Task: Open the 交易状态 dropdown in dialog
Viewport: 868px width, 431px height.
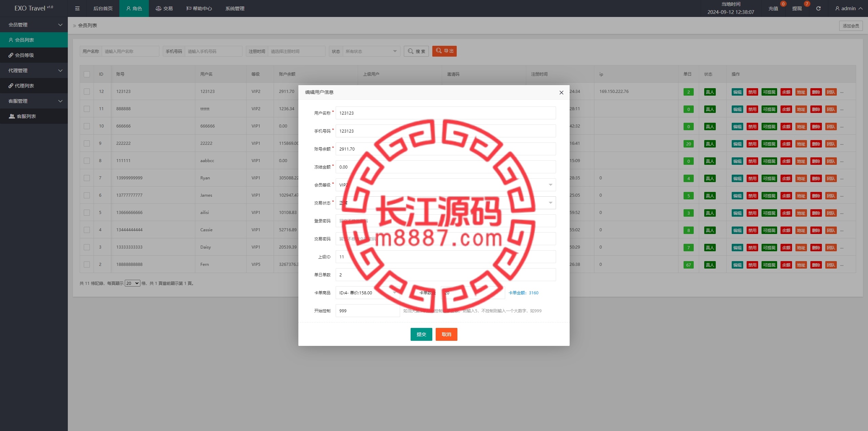Action: [x=446, y=203]
